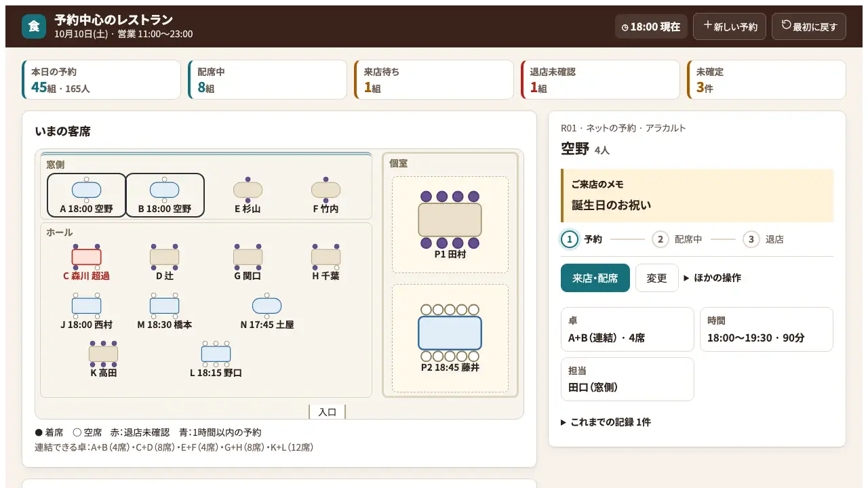Image resolution: width=868 pixels, height=488 pixels.
Task: Expand ほかの操作 options
Action: [x=713, y=278]
